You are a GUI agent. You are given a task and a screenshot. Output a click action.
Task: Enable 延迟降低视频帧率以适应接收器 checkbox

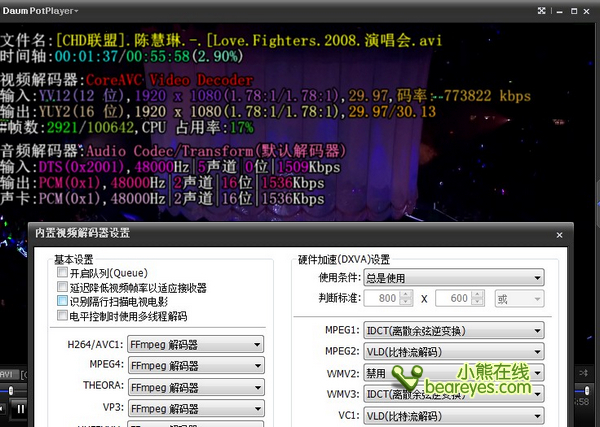click(62, 287)
